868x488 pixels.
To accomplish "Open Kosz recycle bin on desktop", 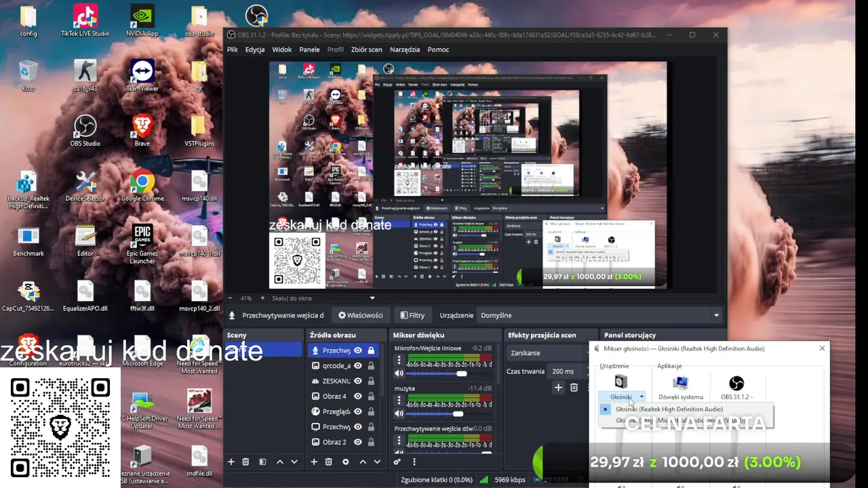I will point(28,76).
